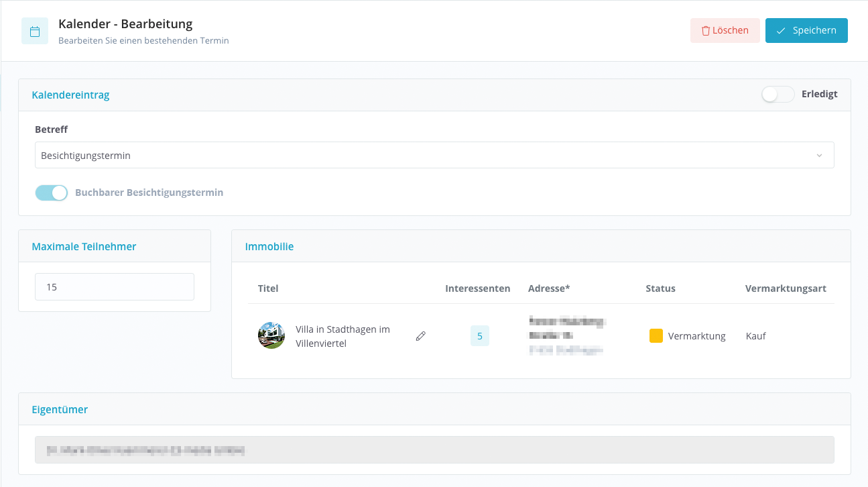Click the greyed-out Eigentümer field
This screenshot has height=487, width=868.
point(434,450)
